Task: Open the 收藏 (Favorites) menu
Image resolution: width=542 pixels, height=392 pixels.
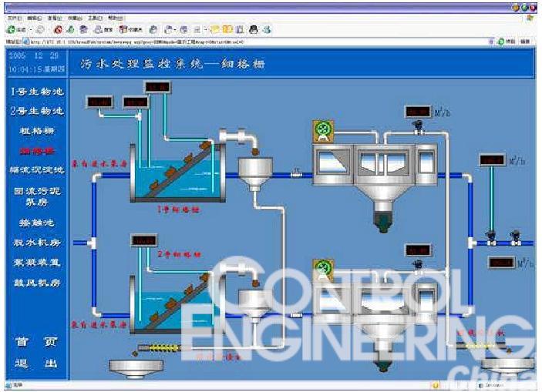Action: pos(75,18)
